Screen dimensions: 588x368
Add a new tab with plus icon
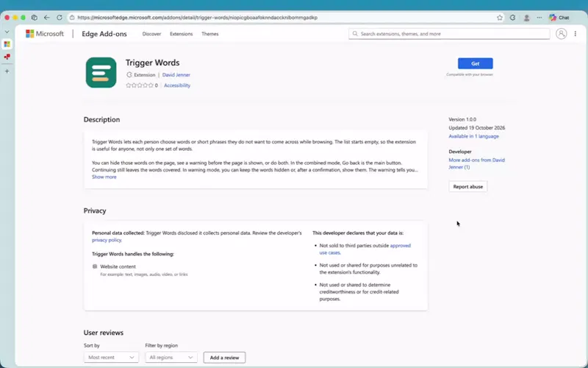(x=7, y=71)
